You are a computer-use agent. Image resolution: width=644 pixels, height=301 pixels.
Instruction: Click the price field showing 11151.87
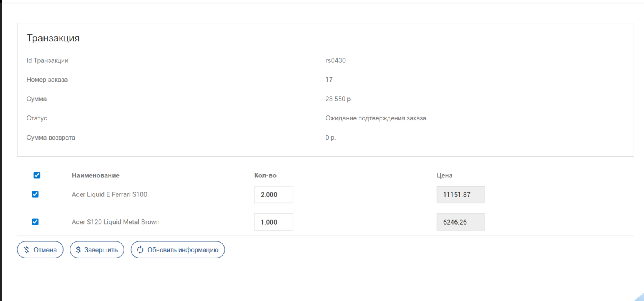pos(461,194)
